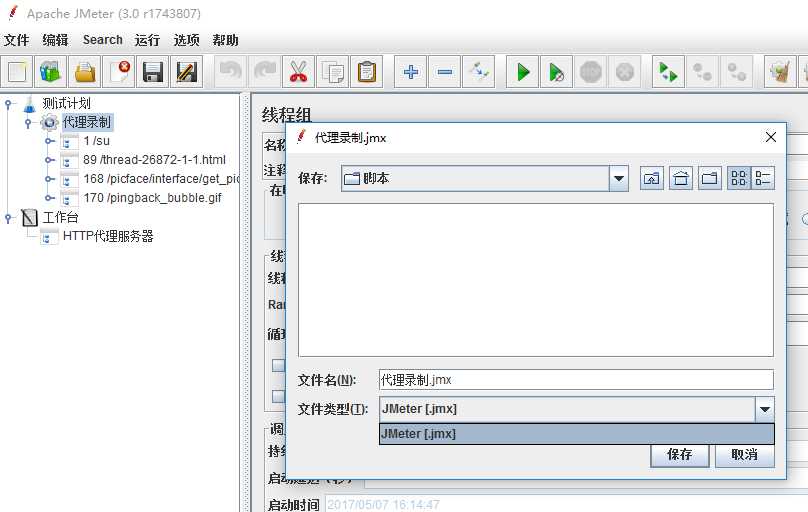Click the Stop test toolbar icon
Screen dimensions: 808x512
591,72
